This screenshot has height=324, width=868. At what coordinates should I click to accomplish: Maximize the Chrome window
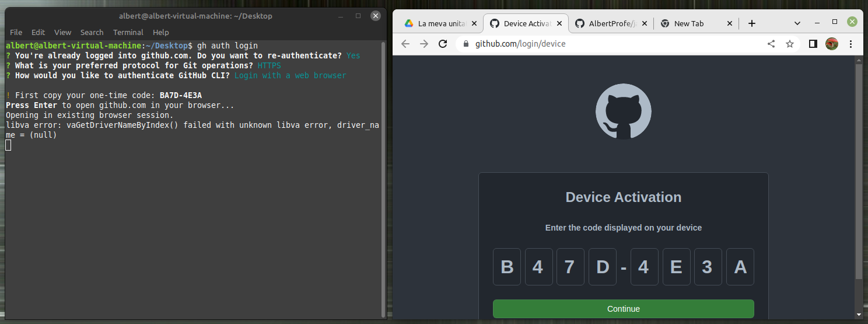coord(835,22)
